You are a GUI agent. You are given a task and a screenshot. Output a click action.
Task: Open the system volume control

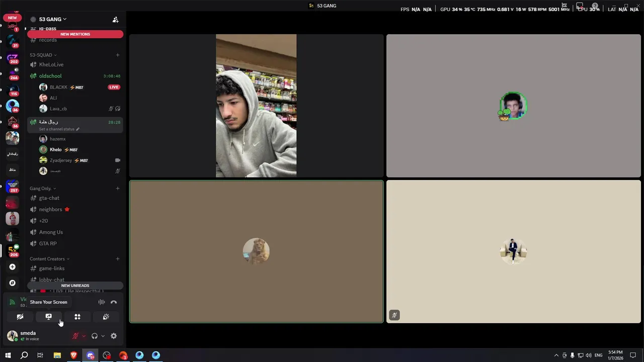coord(589,355)
